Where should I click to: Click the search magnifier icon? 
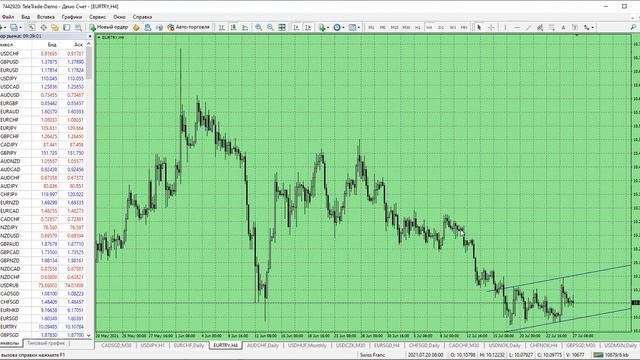pyautogui.click(x=633, y=27)
